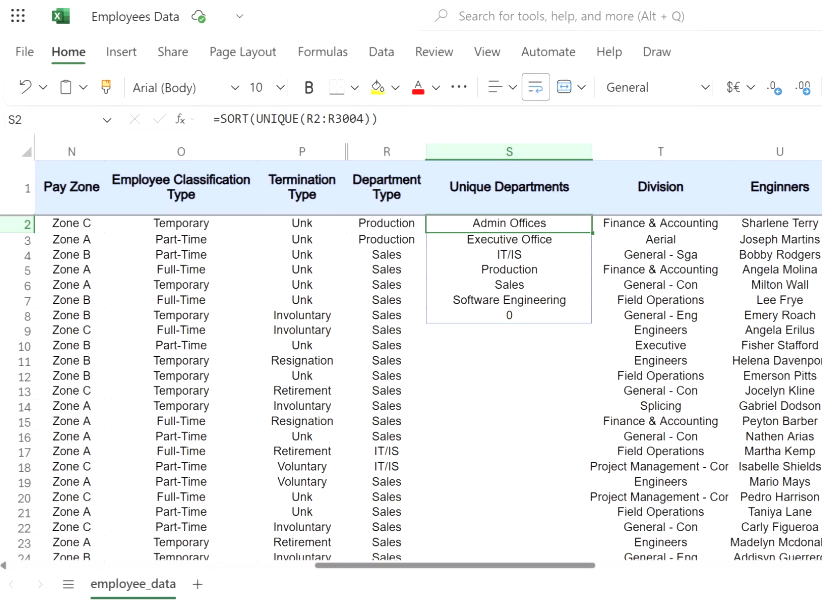Expand the Paste options dropdown
This screenshot has width=822, height=605.
click(83, 87)
